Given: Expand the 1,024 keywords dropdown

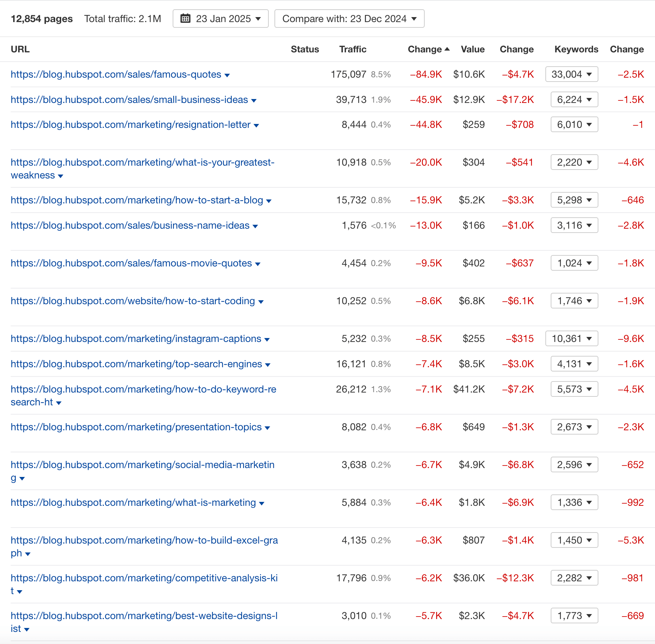Looking at the screenshot, I should coord(574,263).
